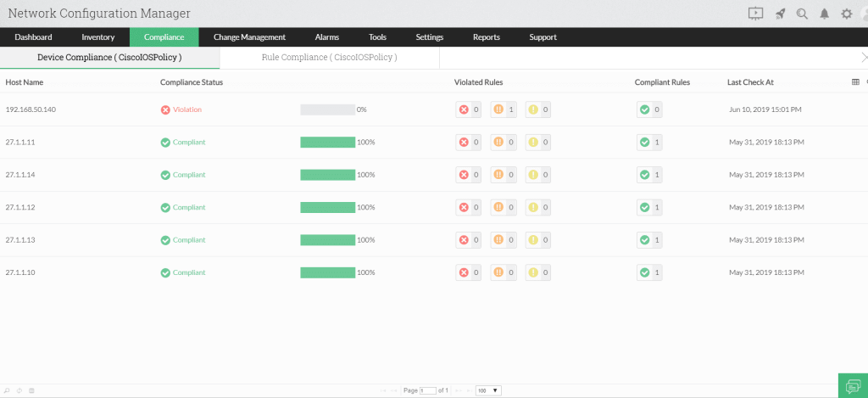Close the compliance tab panel with X
The height and width of the screenshot is (398, 868).
(863, 58)
